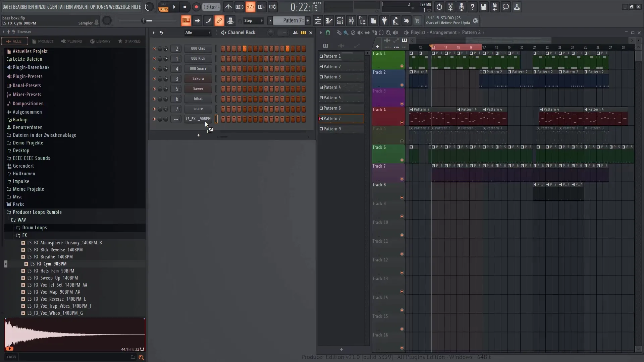644x362 pixels.
Task: Switch to the STARRED browser tab
Action: [129, 41]
